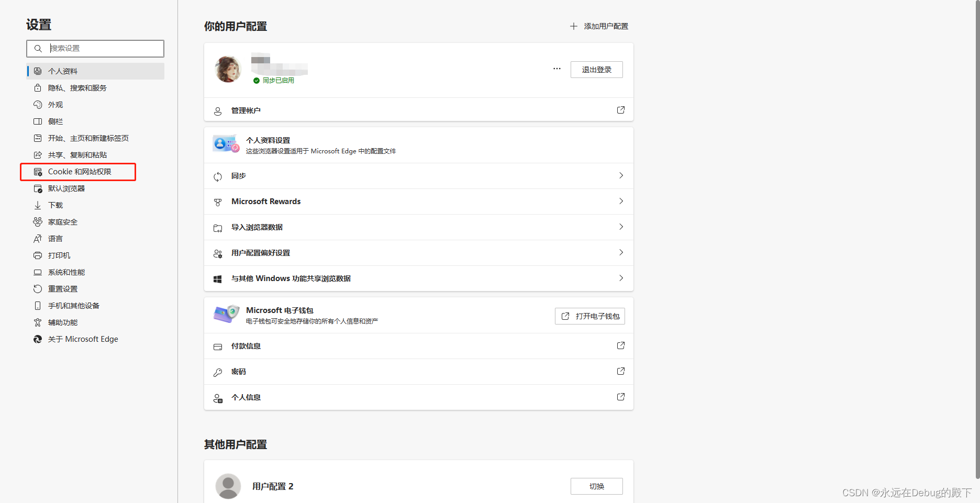The width and height of the screenshot is (980, 503).
Task: Click the 退出登录 button
Action: pos(596,69)
